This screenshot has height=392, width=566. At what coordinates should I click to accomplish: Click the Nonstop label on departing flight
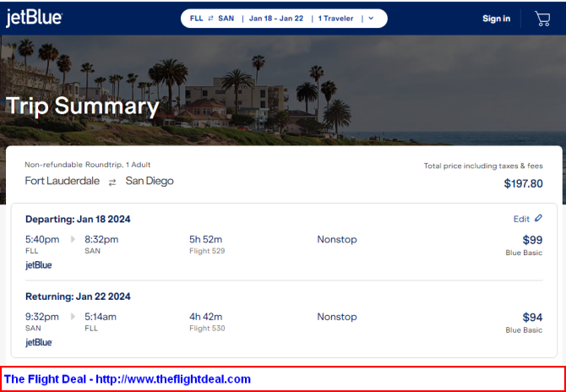click(x=337, y=239)
